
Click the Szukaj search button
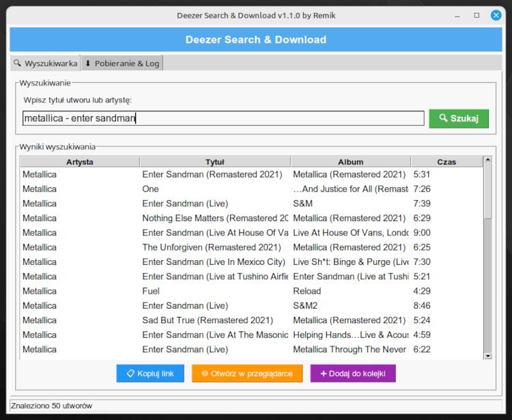click(459, 118)
